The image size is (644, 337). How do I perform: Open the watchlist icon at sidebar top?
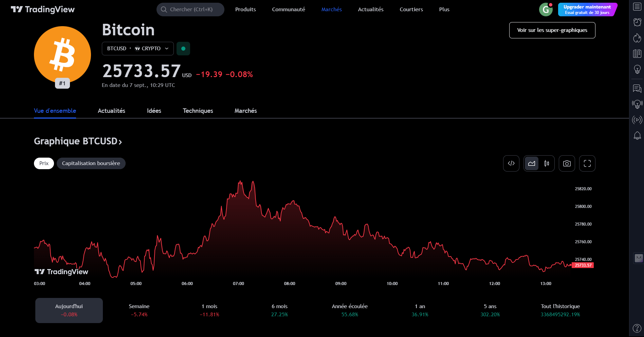point(637,7)
